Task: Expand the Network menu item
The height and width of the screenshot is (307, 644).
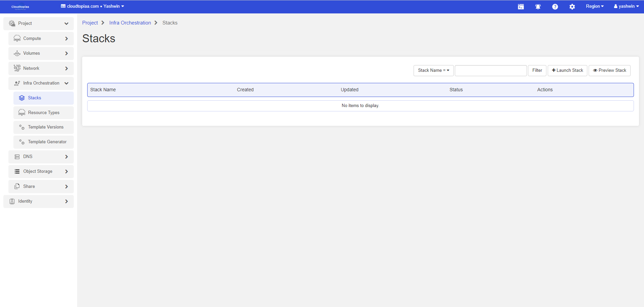Action: 41,68
